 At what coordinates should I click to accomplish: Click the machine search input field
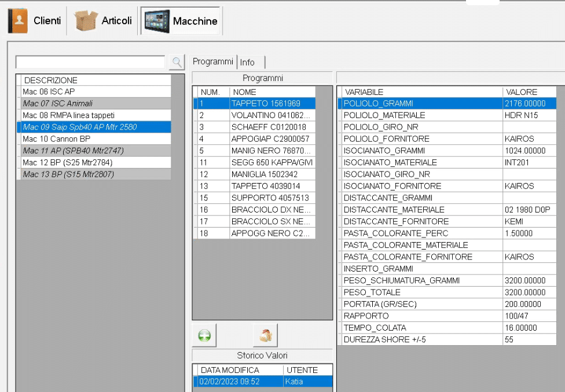(90, 62)
